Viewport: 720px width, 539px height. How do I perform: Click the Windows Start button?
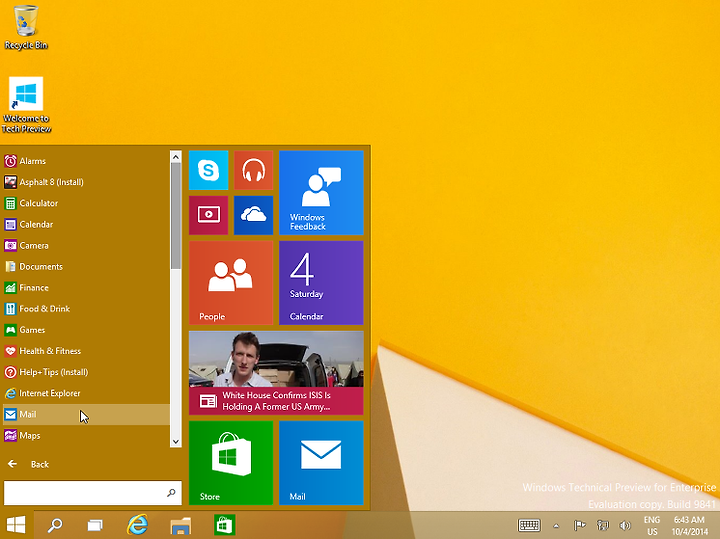(x=16, y=525)
